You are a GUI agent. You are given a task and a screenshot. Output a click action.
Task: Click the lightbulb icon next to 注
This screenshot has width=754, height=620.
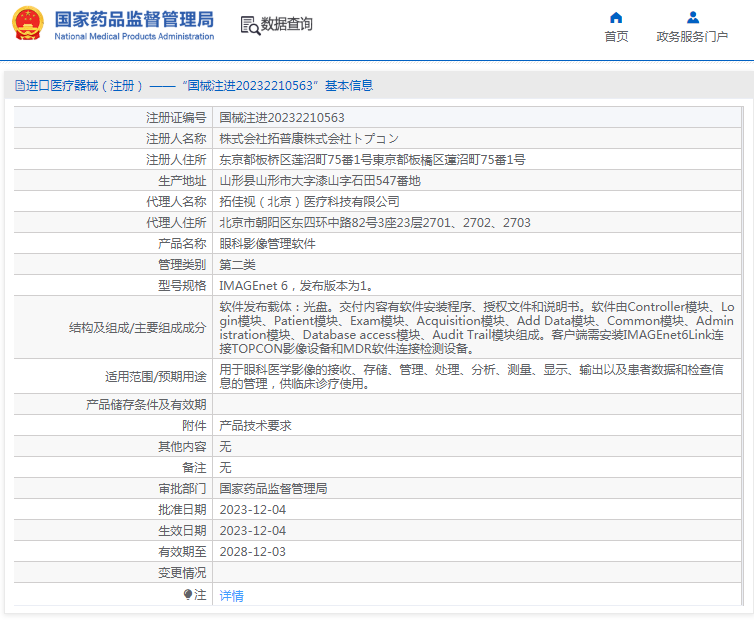click(x=188, y=595)
